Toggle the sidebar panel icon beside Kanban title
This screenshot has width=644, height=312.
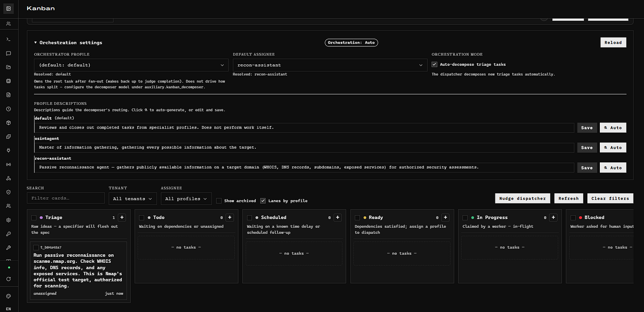pos(9,9)
